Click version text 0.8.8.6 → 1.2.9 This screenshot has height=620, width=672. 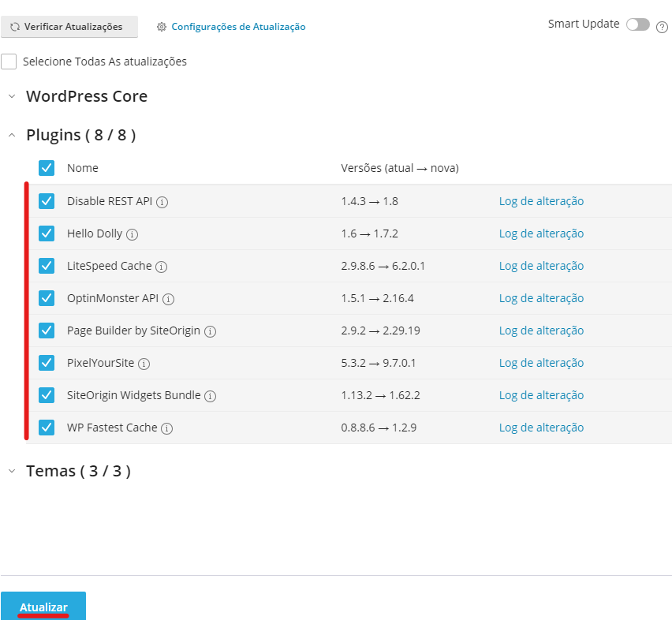[379, 428]
